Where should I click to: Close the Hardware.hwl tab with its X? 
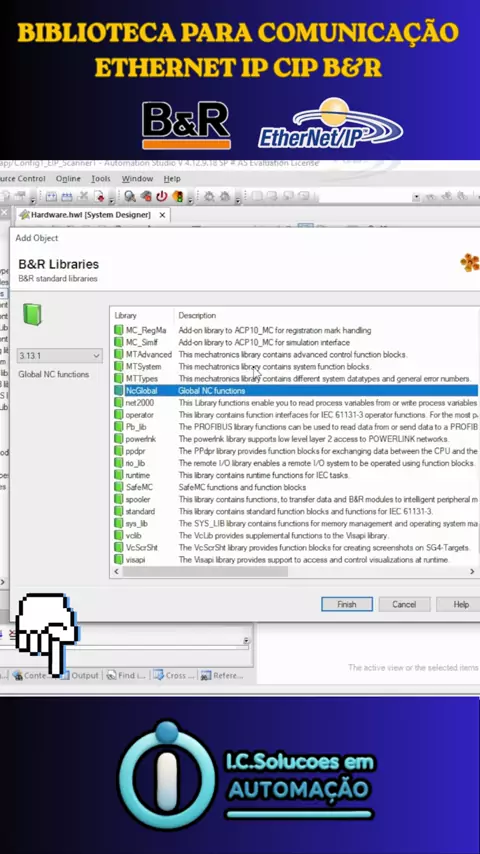click(162, 215)
